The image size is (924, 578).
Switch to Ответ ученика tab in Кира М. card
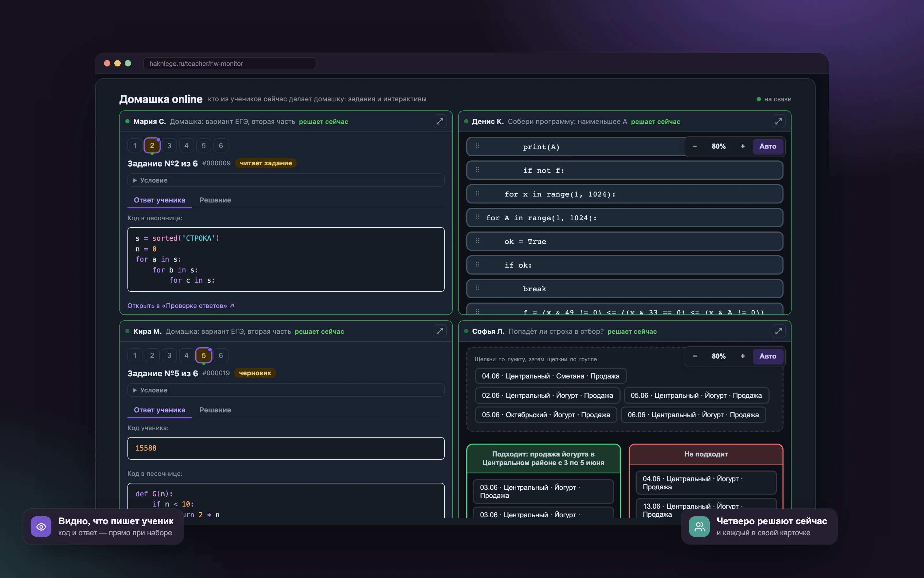click(160, 410)
